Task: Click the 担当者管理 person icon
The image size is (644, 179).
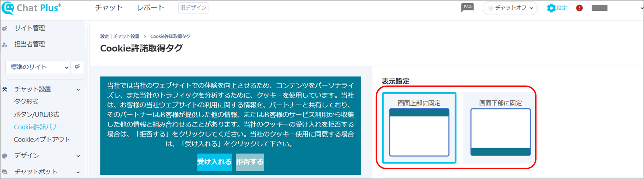Action: pyautogui.click(x=5, y=44)
